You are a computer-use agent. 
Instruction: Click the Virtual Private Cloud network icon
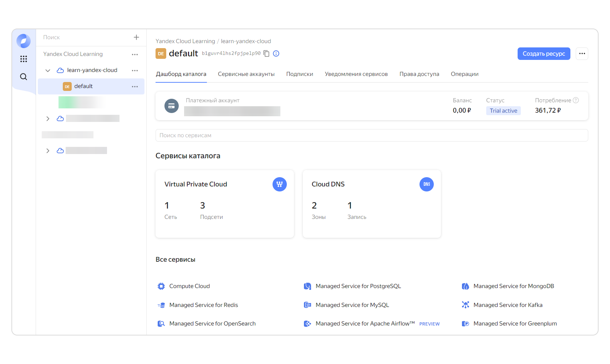280,184
